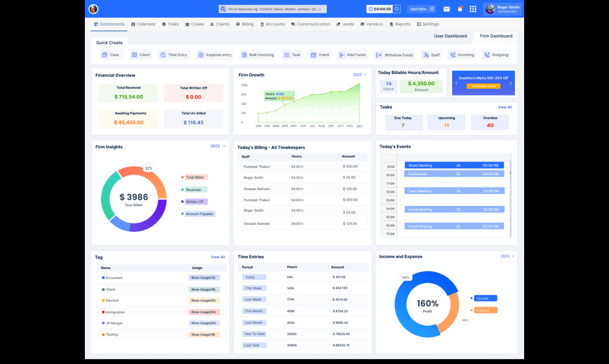This screenshot has height=364, width=609.
Task: Open the Calendar menu
Action: [x=143, y=24]
